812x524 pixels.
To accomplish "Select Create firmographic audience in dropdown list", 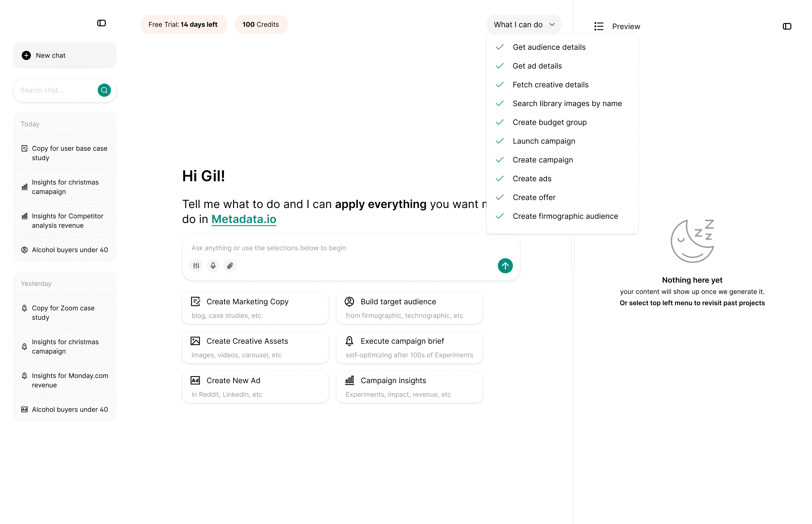I will (x=565, y=216).
